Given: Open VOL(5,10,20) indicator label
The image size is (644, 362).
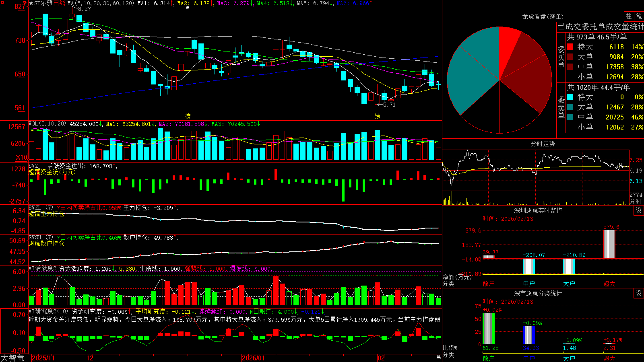Looking at the screenshot, I should [x=47, y=124].
